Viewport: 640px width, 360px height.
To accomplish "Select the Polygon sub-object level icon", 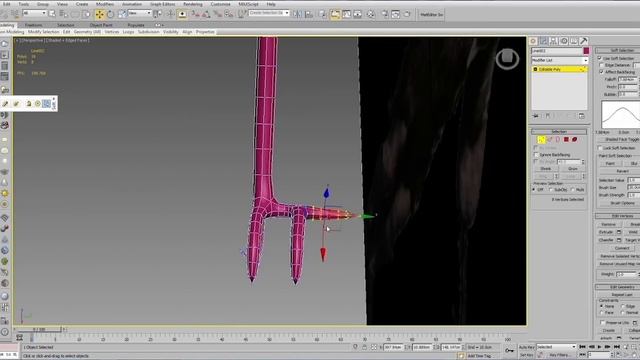I will tap(566, 140).
